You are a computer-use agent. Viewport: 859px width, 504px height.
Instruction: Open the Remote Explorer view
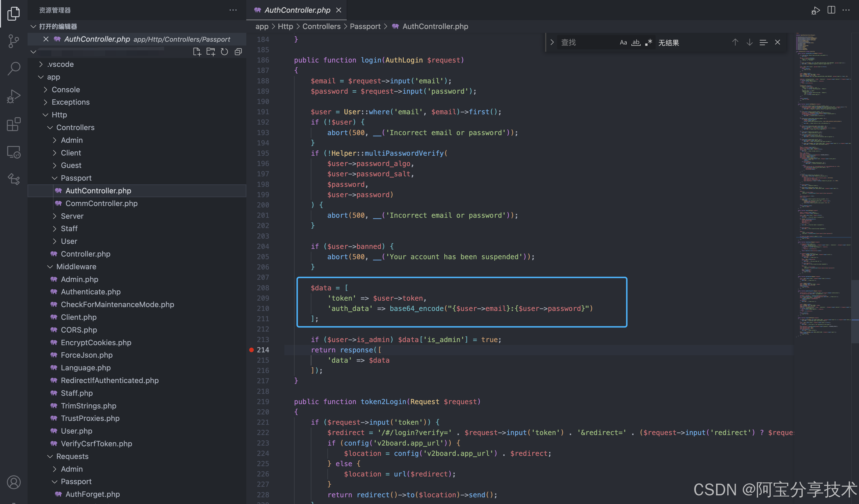tap(14, 152)
